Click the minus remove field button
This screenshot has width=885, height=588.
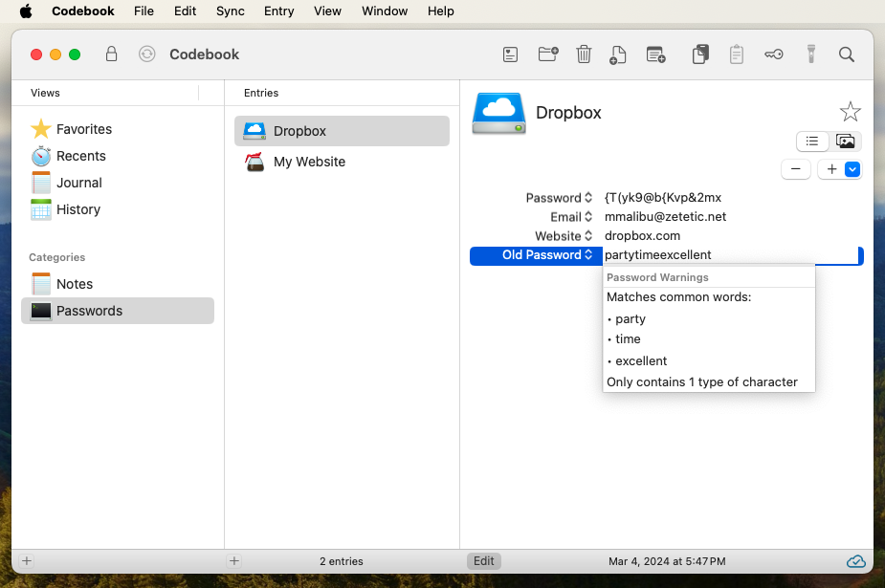796,169
